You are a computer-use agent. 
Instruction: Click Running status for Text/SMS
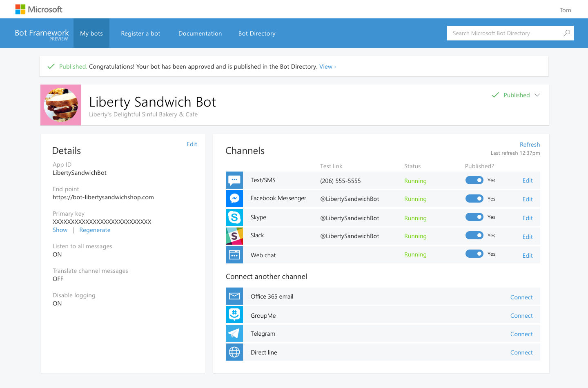coord(415,181)
